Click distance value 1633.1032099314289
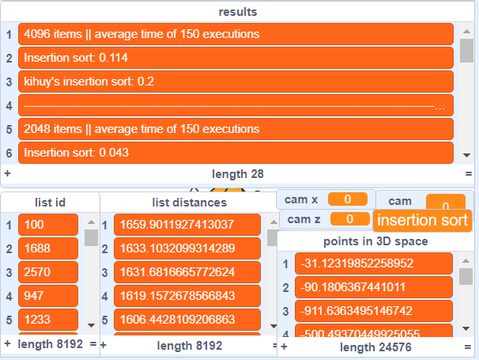Image resolution: width=479 pixels, height=360 pixels. (x=187, y=248)
